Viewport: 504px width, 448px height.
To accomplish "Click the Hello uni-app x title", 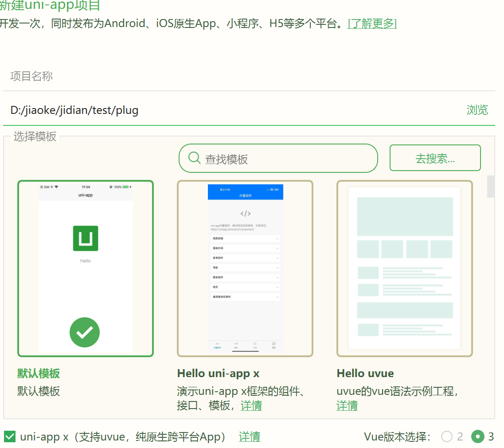I will [x=218, y=374].
